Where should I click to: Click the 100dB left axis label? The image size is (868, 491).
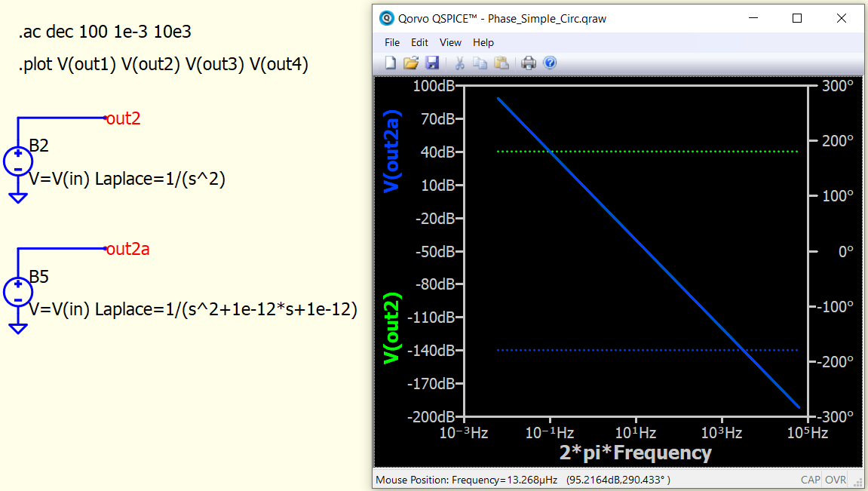click(434, 86)
